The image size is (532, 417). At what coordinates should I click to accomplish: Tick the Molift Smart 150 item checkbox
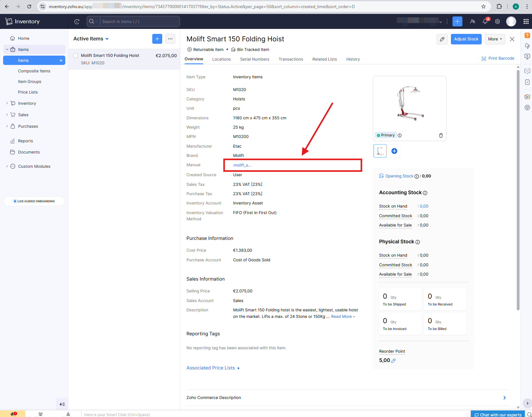(x=76, y=56)
